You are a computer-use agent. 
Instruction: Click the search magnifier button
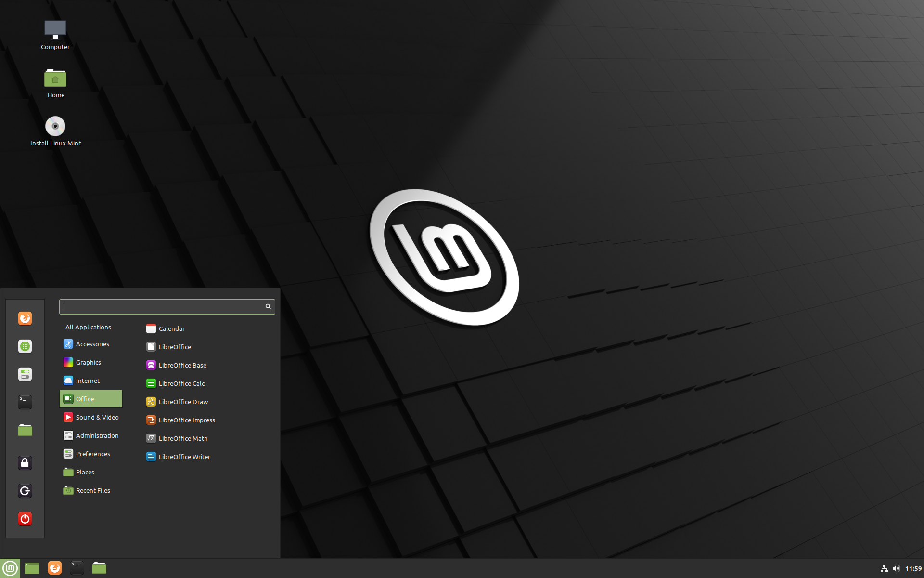pyautogui.click(x=268, y=306)
